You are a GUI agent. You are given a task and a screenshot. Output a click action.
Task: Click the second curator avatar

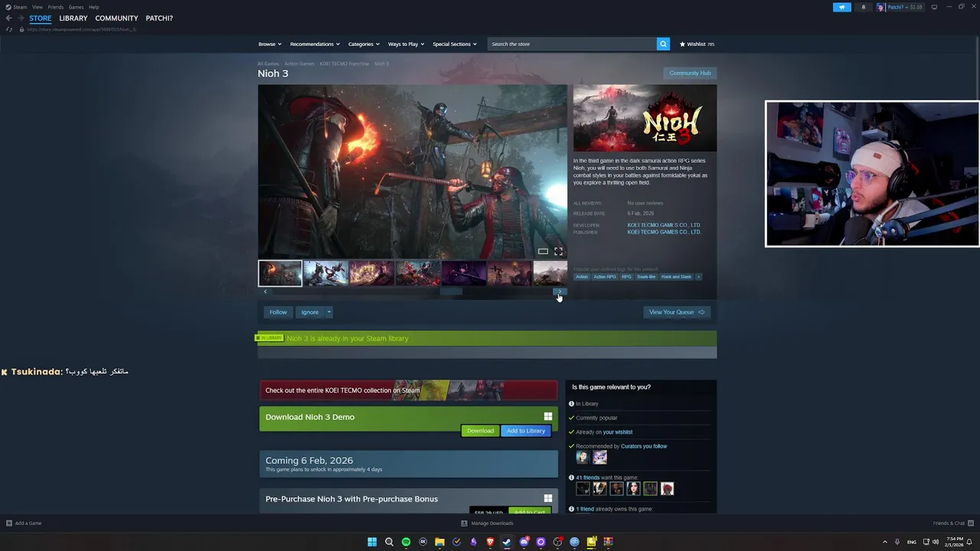pos(599,458)
